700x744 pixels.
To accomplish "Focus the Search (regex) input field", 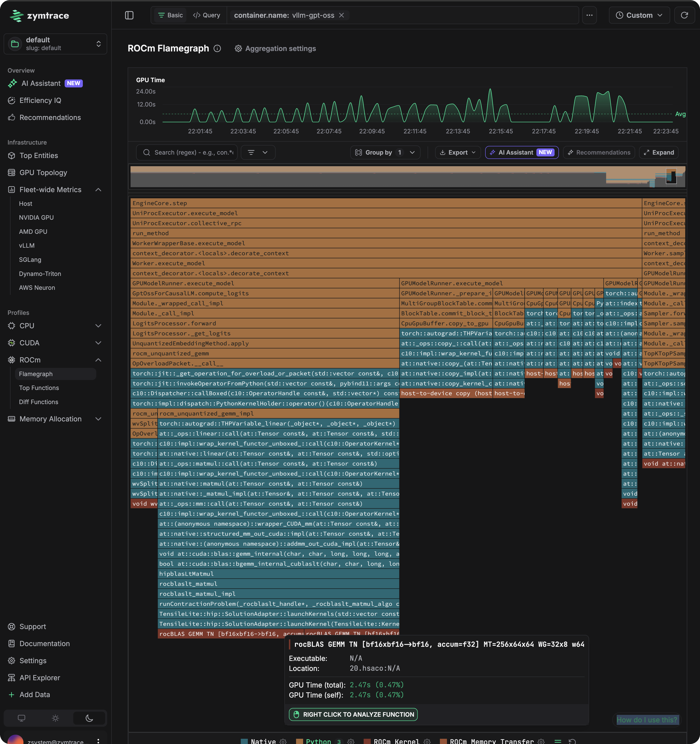I will tap(187, 152).
